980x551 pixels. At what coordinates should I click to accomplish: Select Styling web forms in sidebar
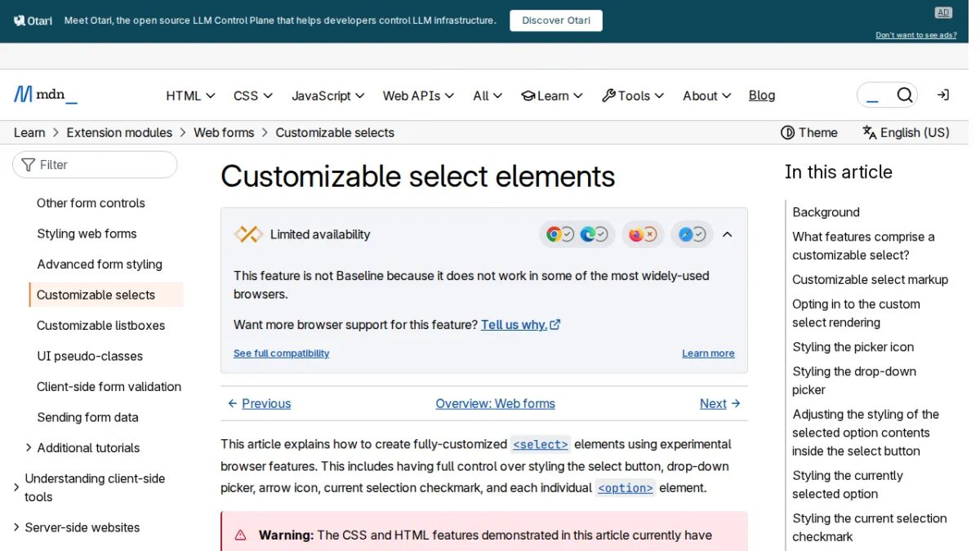point(87,233)
